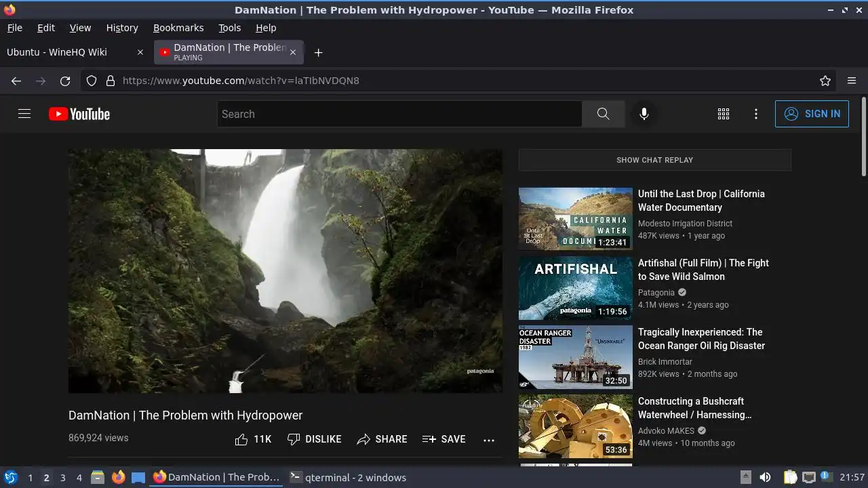Screen dimensions: 868x488
Task: Visit Patagonia channel name
Action: pyautogui.click(x=656, y=293)
